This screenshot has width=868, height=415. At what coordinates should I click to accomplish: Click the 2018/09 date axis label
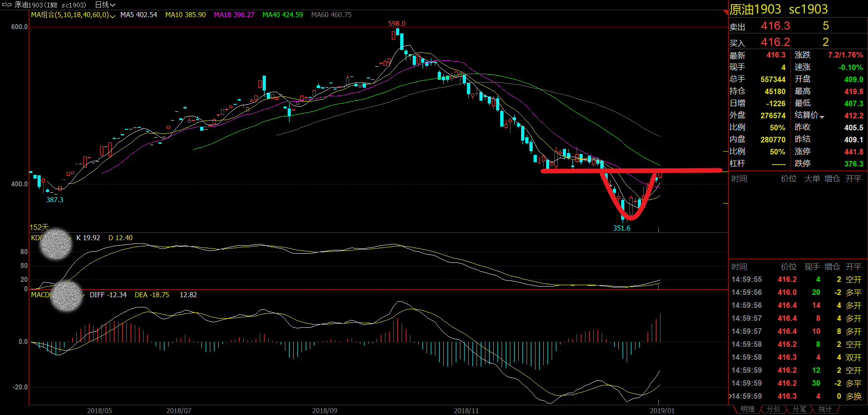pos(325,410)
